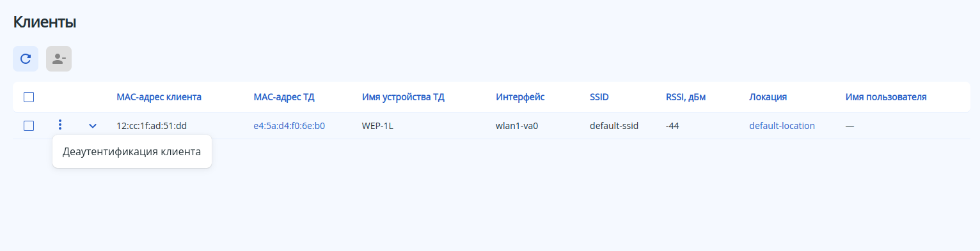The height and width of the screenshot is (251, 980).
Task: Click the Имя устройства ТД column header
Action: pos(403,97)
